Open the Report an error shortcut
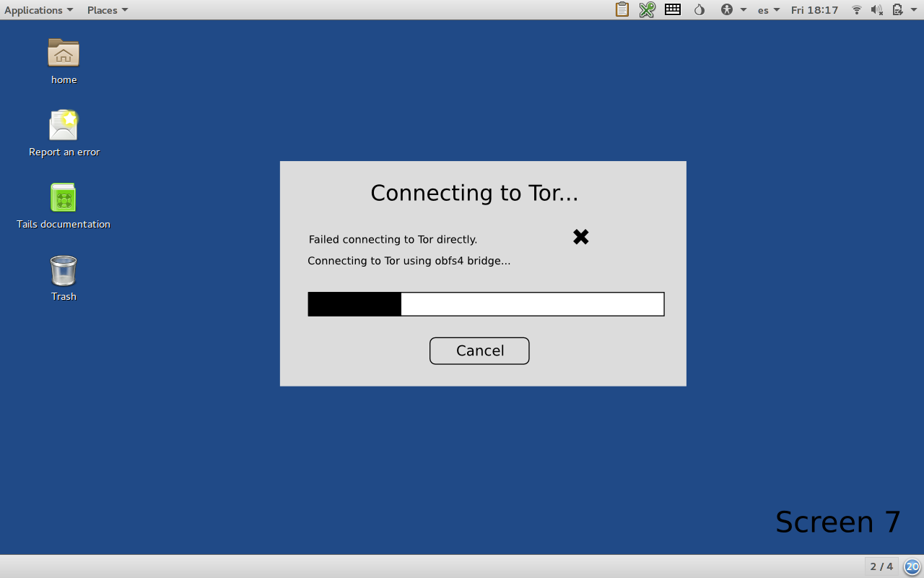This screenshot has width=924, height=578. (x=64, y=126)
